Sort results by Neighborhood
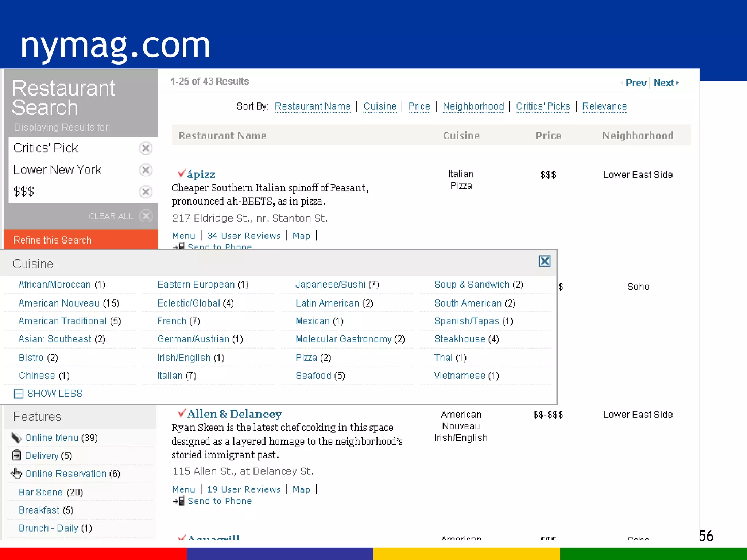The width and height of the screenshot is (747, 560). tap(473, 106)
